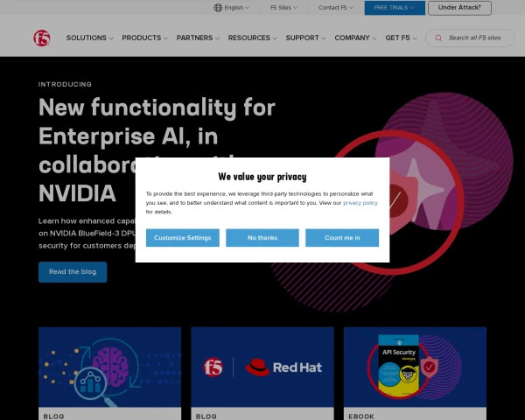Click the EBOOK label under API Security card
Viewport: 525px width, 420px height.
361,416
